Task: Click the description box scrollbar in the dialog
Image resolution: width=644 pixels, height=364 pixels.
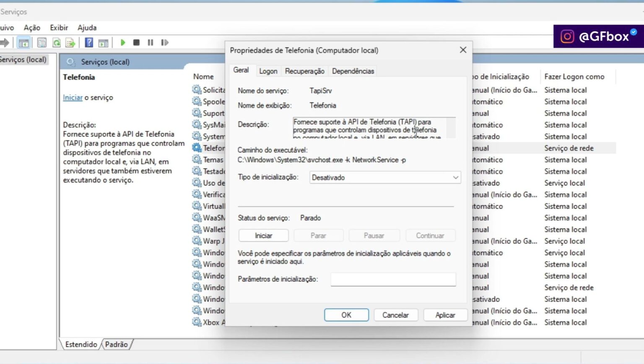Action: point(451,128)
